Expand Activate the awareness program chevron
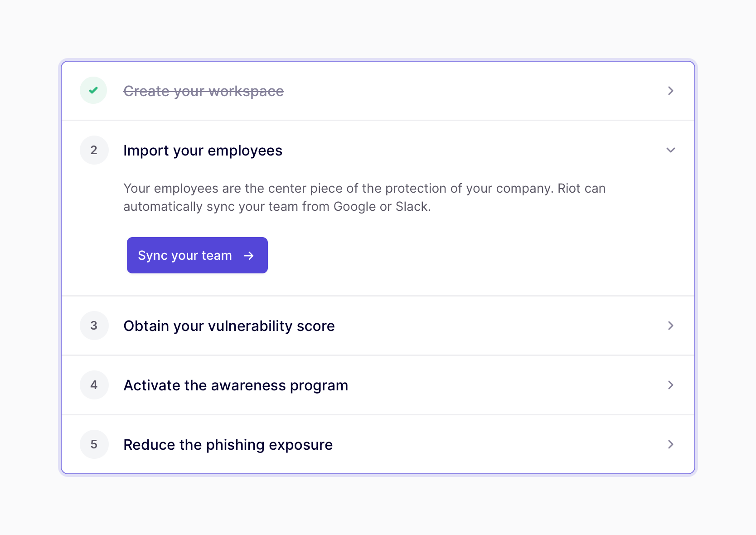The image size is (756, 535). [670, 385]
